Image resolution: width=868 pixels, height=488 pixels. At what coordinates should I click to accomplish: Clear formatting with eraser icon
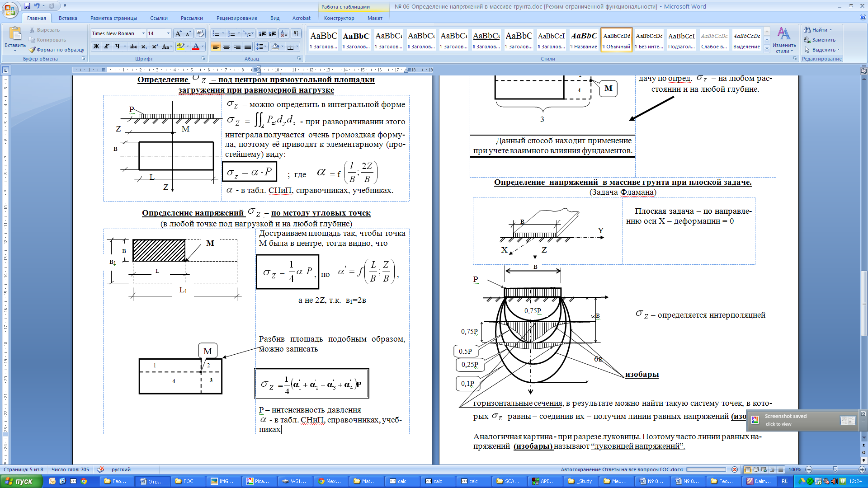pos(201,33)
